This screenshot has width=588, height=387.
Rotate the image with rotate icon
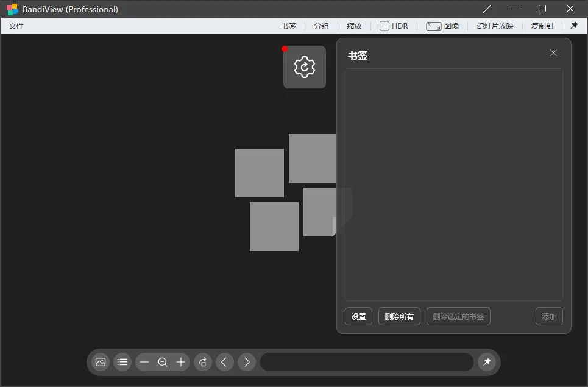coord(203,362)
